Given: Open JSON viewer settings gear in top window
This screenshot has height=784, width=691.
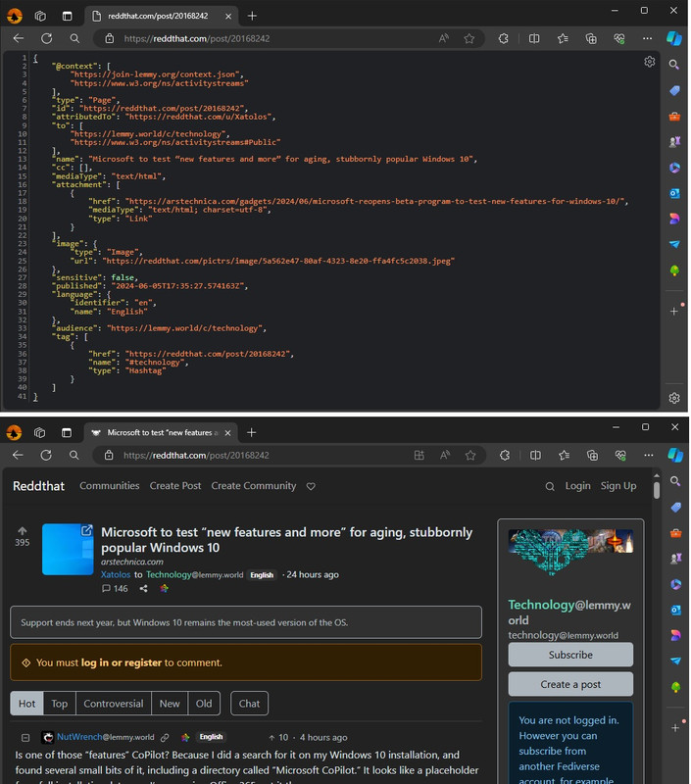Looking at the screenshot, I should coord(649,62).
